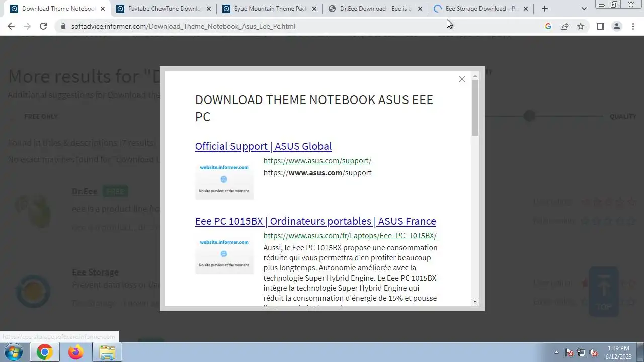Click the Google icon in address bar

pyautogui.click(x=548, y=26)
